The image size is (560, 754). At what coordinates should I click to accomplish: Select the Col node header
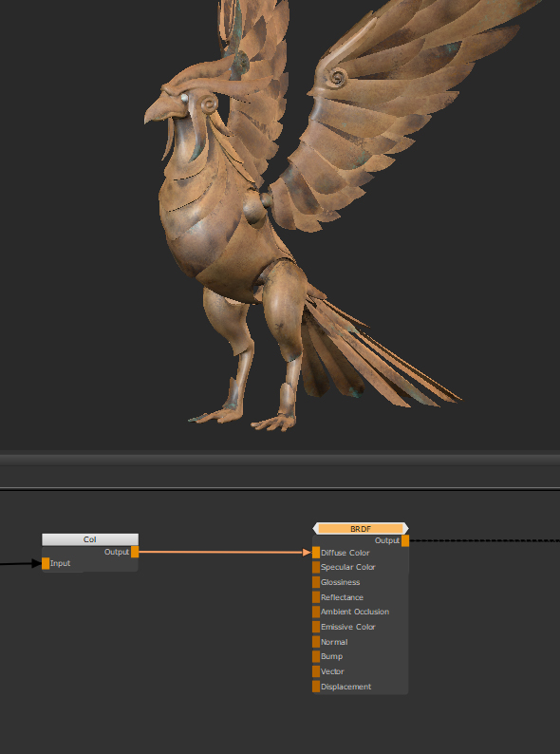pos(90,539)
